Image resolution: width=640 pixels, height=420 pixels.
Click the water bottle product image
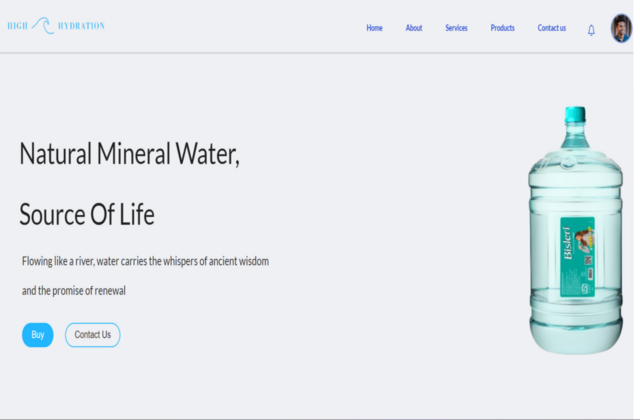click(x=575, y=230)
